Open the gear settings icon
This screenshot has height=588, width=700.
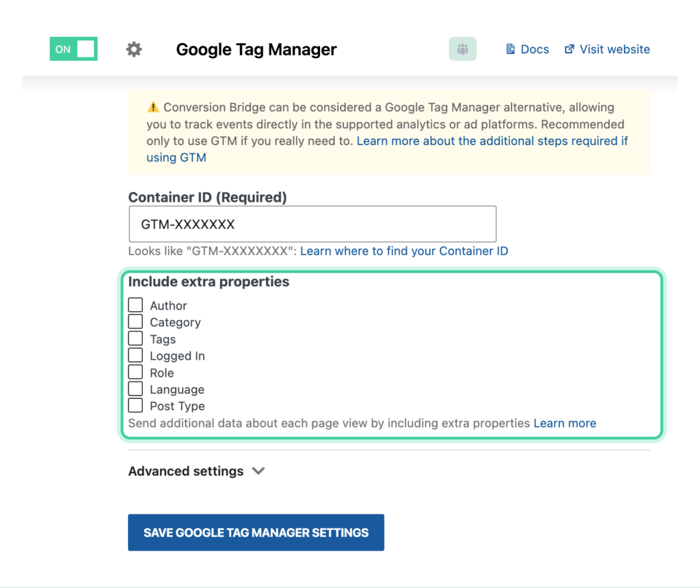pyautogui.click(x=133, y=49)
